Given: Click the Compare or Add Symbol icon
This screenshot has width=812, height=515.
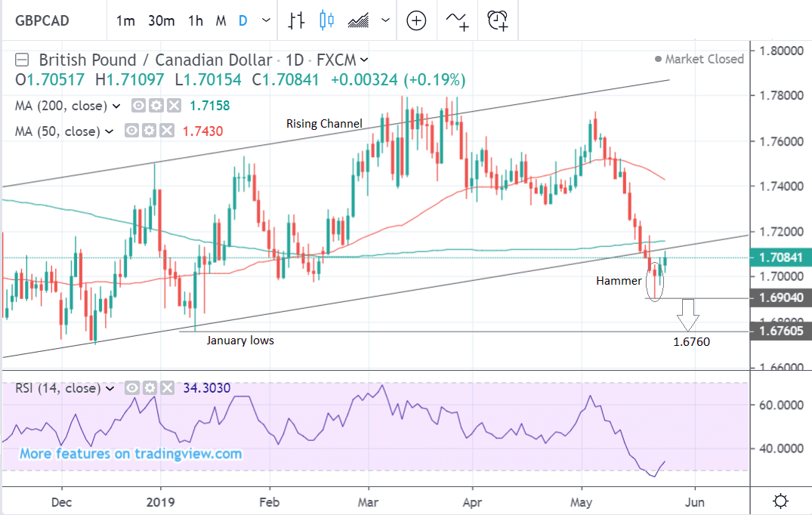Looking at the screenshot, I should pyautogui.click(x=416, y=21).
